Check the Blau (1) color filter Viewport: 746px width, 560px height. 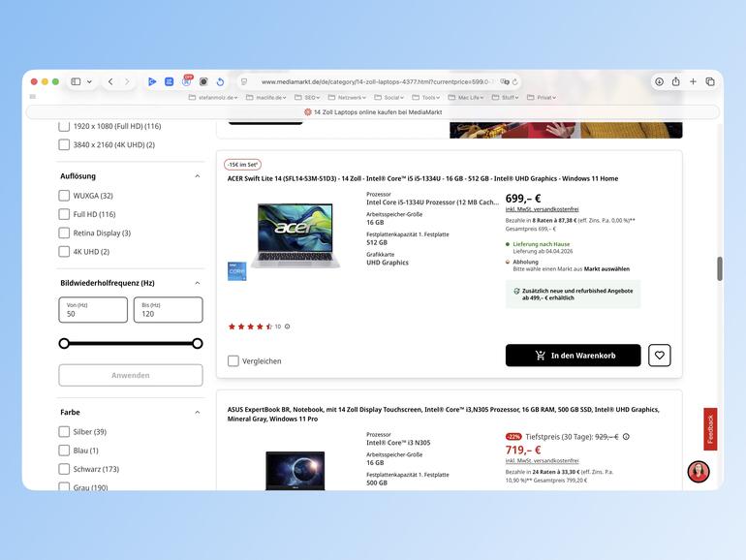pyautogui.click(x=64, y=451)
